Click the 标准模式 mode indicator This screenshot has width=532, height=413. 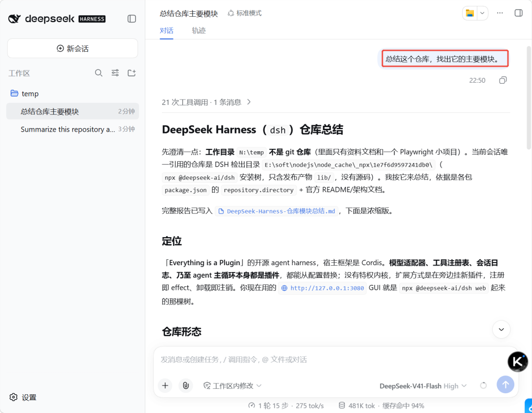pos(245,13)
